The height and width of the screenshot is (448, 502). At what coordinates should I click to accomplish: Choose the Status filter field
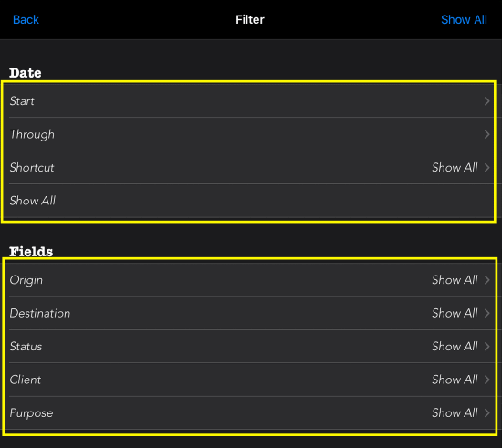coord(248,346)
